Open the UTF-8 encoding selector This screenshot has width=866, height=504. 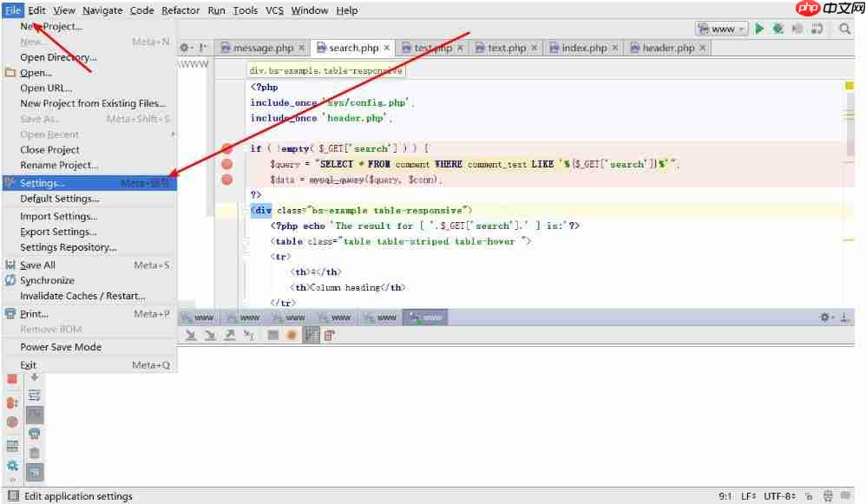point(779,496)
